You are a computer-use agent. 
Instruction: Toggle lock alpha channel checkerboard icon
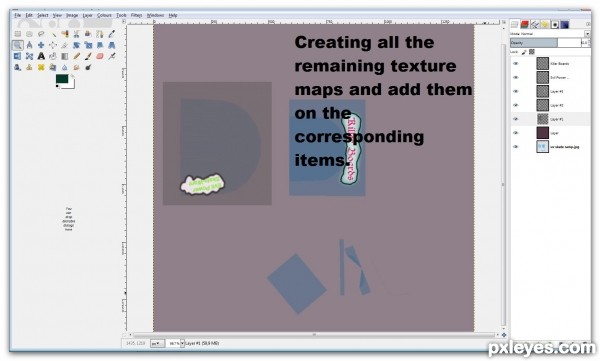pyautogui.click(x=532, y=52)
